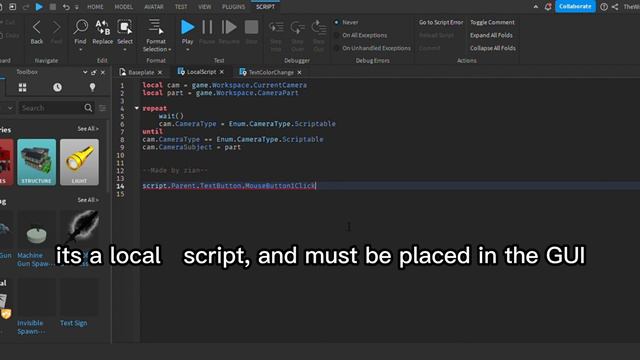Viewport: 640px width, 360px height.
Task: Click Collapse All Folds
Action: [x=493, y=48]
